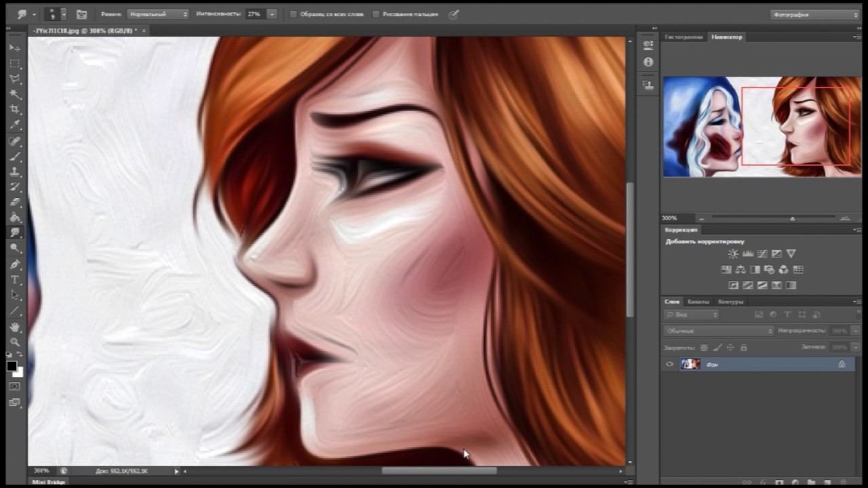
Task: Enable 'Образец со всех слоев' checkbox
Action: [x=293, y=14]
